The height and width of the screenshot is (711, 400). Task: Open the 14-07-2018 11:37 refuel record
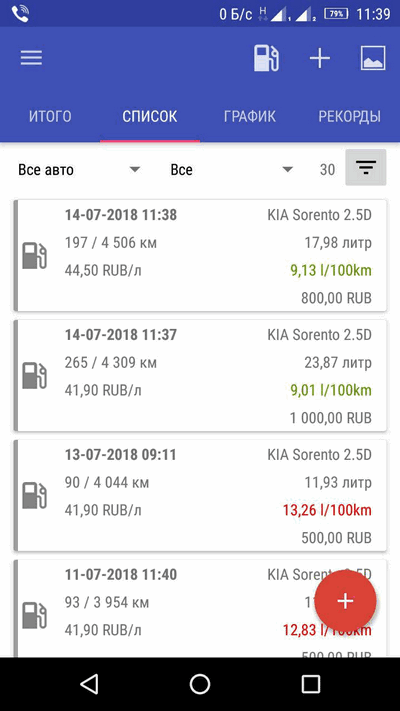point(200,375)
